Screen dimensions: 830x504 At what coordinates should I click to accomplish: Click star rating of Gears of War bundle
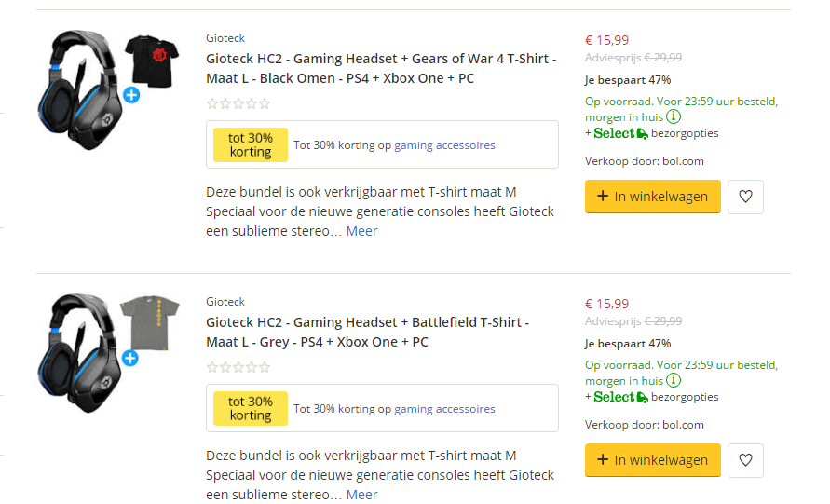(x=238, y=103)
